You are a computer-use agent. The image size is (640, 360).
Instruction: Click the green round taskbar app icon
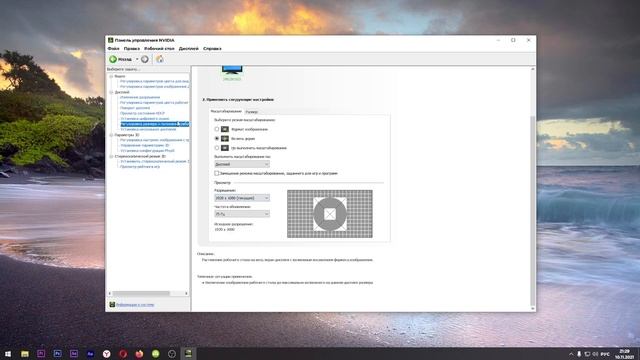[x=156, y=354]
